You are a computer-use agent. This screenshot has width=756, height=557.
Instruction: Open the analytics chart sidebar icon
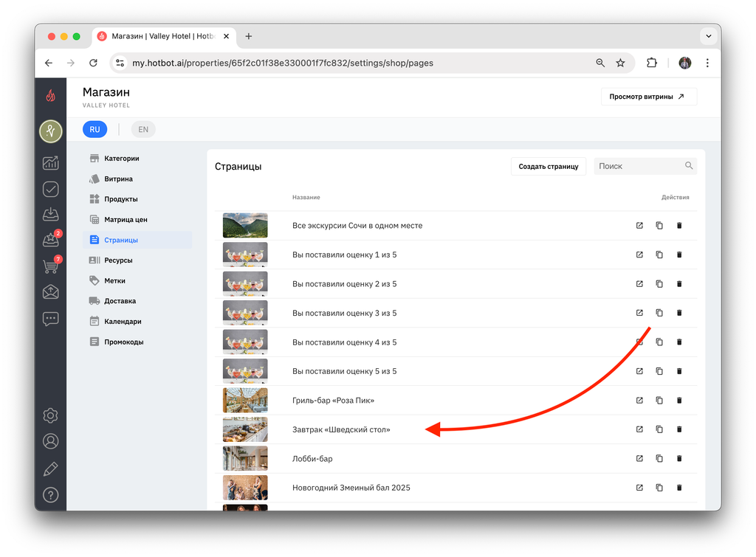coord(51,163)
